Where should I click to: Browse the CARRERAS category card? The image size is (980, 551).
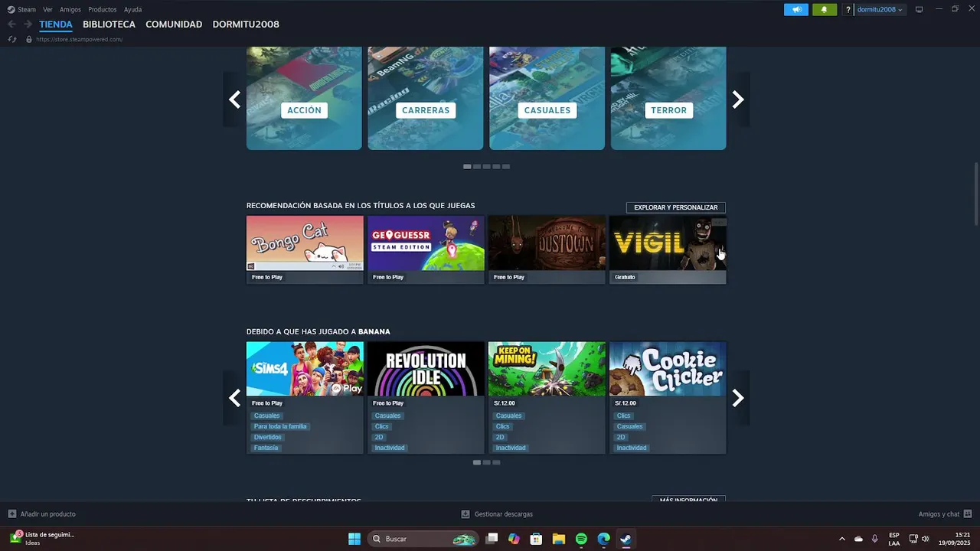(x=426, y=98)
